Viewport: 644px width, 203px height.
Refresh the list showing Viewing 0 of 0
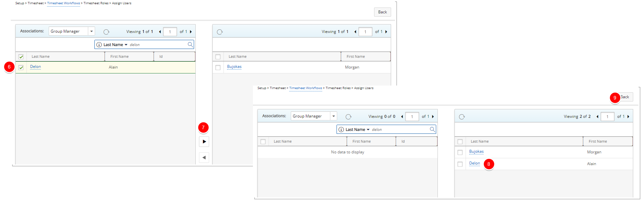[x=348, y=117]
